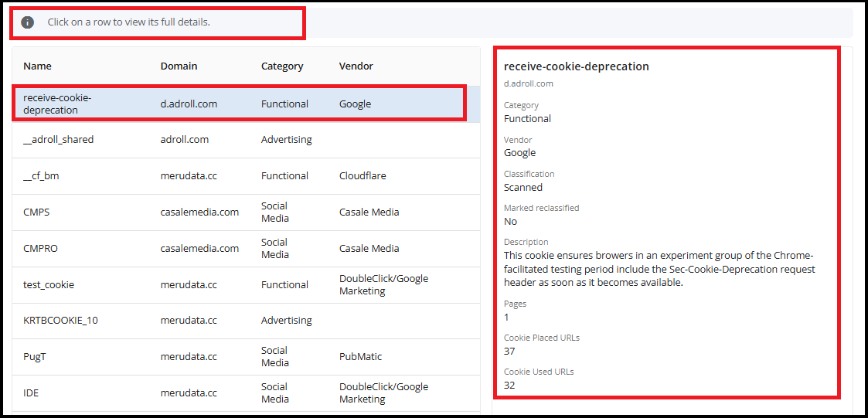868x418 pixels.
Task: Open the PugT PubMatic row
Action: tap(247, 357)
